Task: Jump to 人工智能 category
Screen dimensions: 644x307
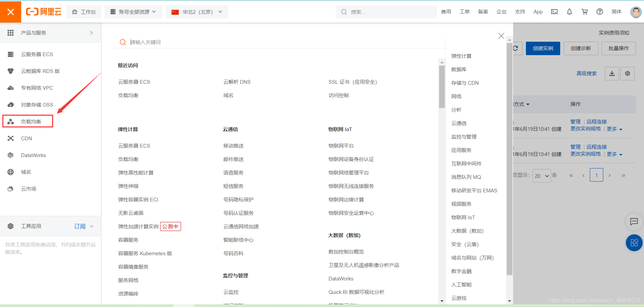Action: point(461,285)
